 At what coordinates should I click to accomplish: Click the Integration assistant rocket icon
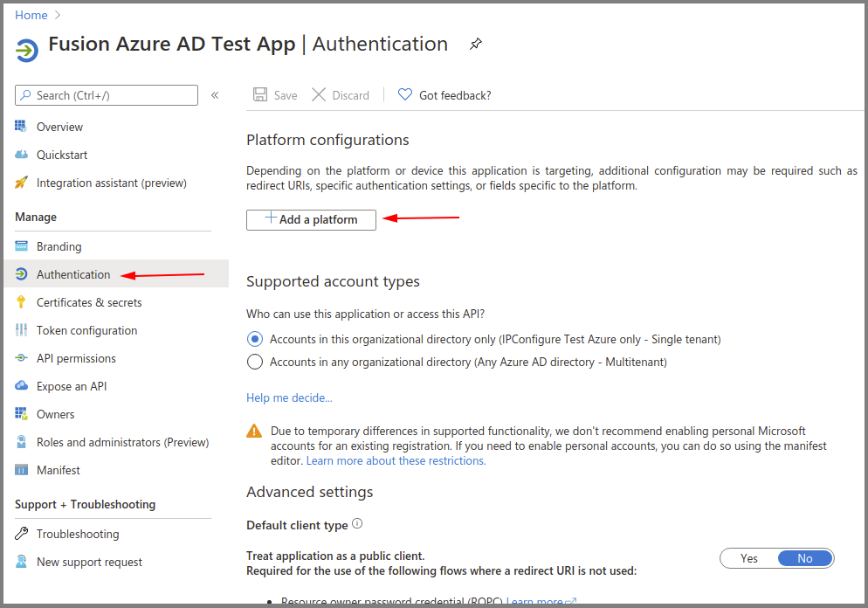(21, 183)
